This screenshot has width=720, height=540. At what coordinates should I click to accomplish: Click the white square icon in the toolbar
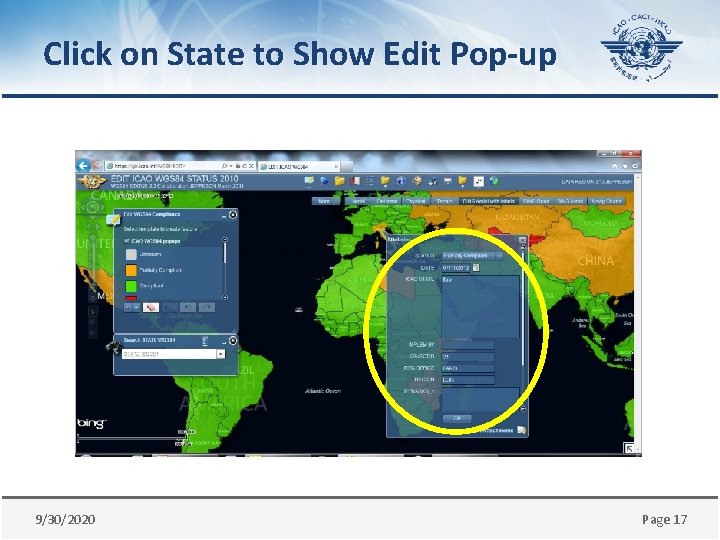[x=478, y=181]
